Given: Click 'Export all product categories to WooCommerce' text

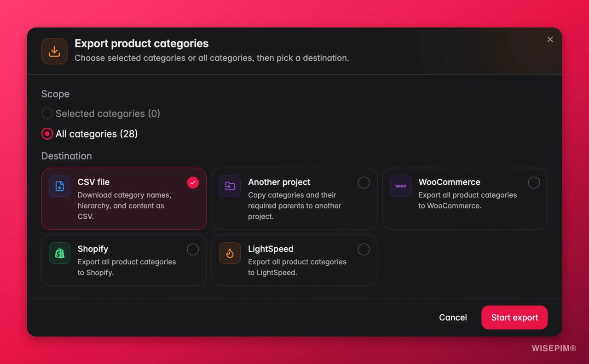Looking at the screenshot, I should click(468, 200).
